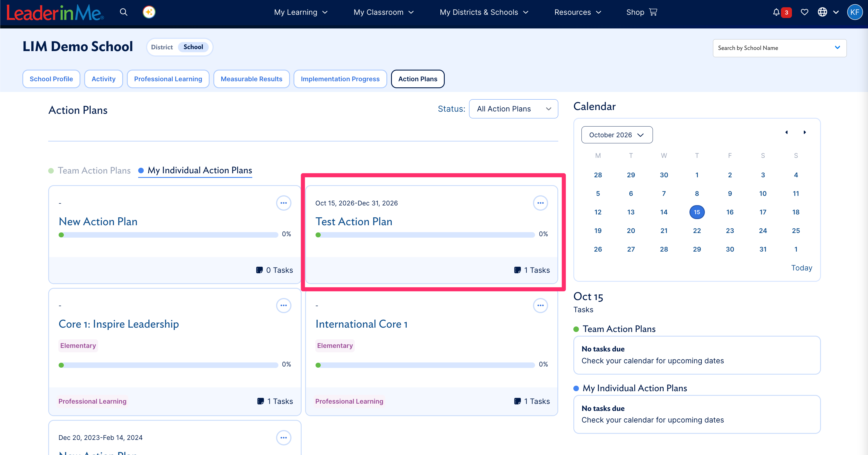Expand My Classroom menu
Image resolution: width=868 pixels, height=455 pixels.
click(383, 12)
